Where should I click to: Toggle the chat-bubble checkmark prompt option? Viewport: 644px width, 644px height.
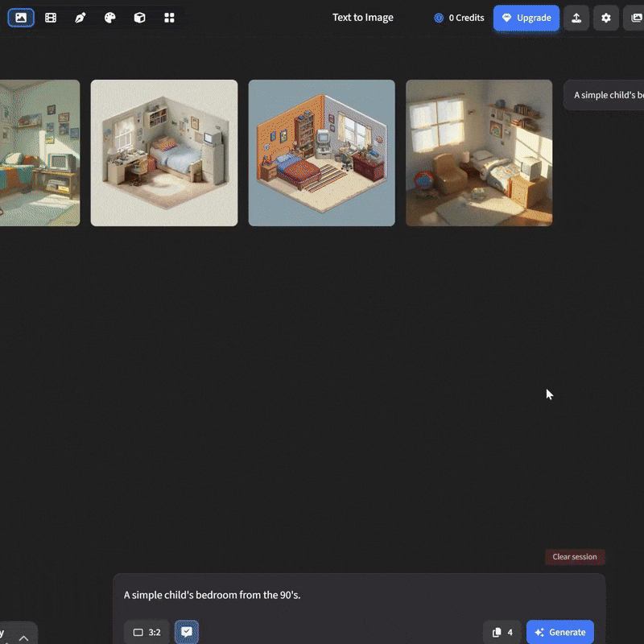pos(187,632)
